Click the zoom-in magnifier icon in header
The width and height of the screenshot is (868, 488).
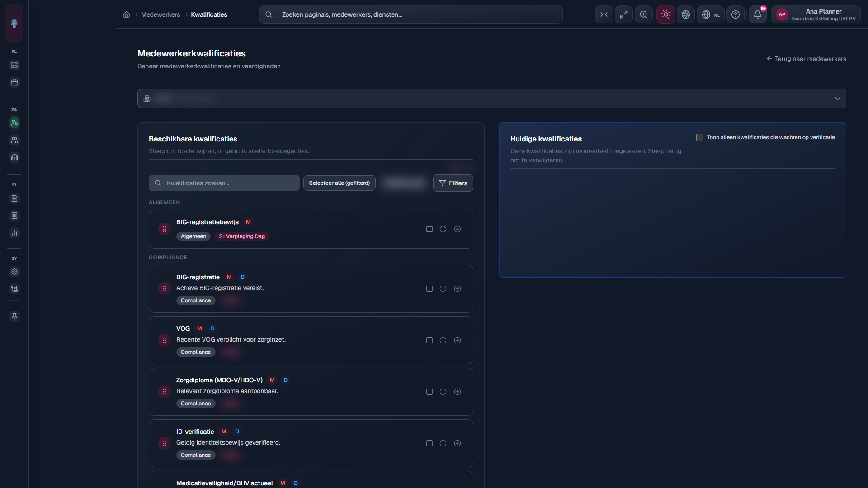coord(644,14)
